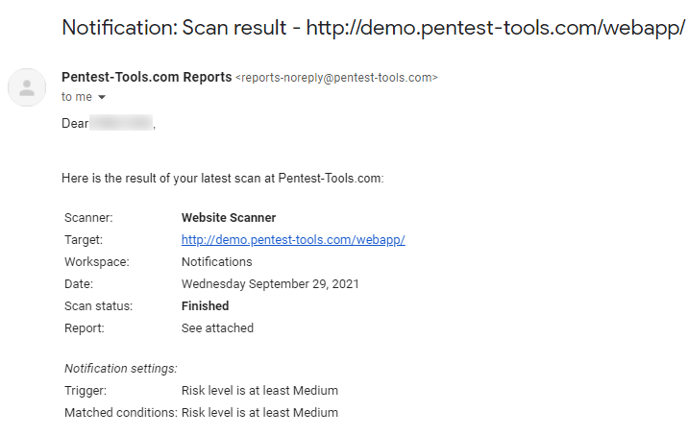This screenshot has height=436, width=688.
Task: Click the Finished scan status value
Action: point(205,306)
